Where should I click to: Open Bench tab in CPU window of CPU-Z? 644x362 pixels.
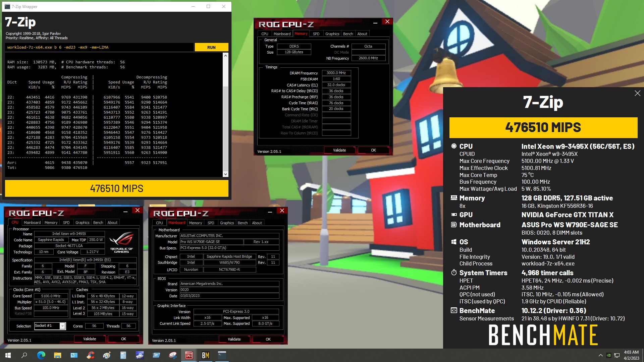click(x=98, y=223)
